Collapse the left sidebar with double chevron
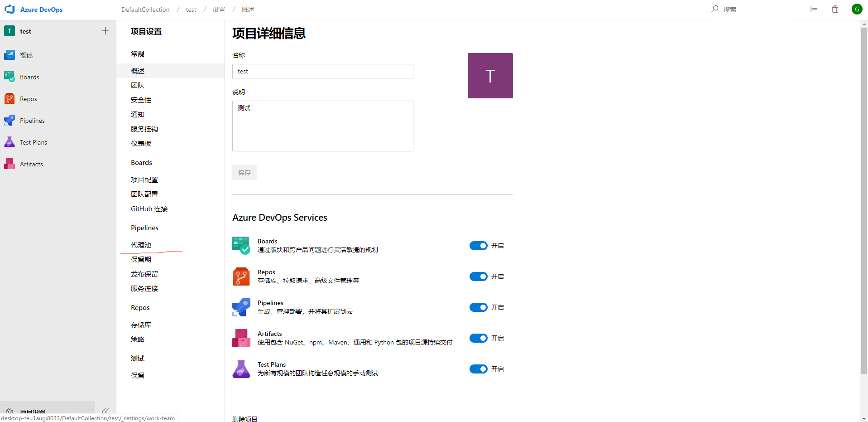This screenshot has height=422, width=868. [x=105, y=411]
